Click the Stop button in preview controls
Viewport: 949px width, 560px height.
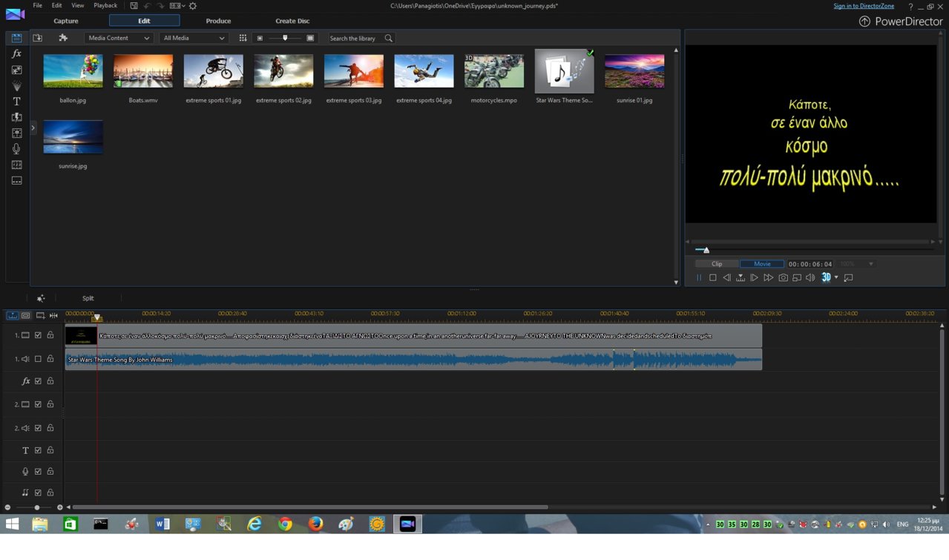pyautogui.click(x=712, y=277)
